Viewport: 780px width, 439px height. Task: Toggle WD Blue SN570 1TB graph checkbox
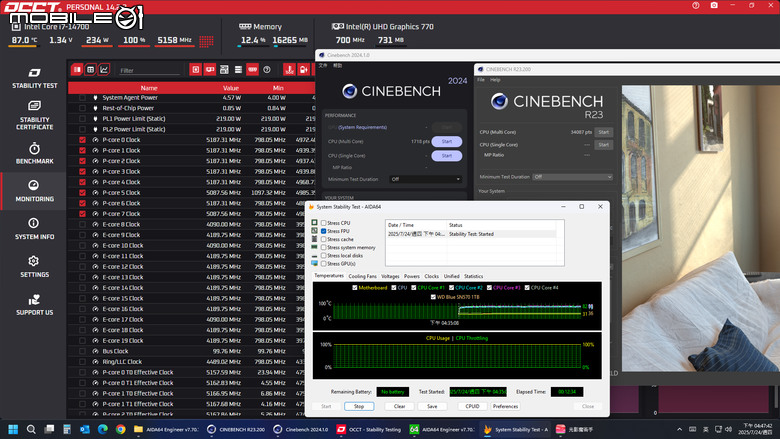[x=433, y=297]
